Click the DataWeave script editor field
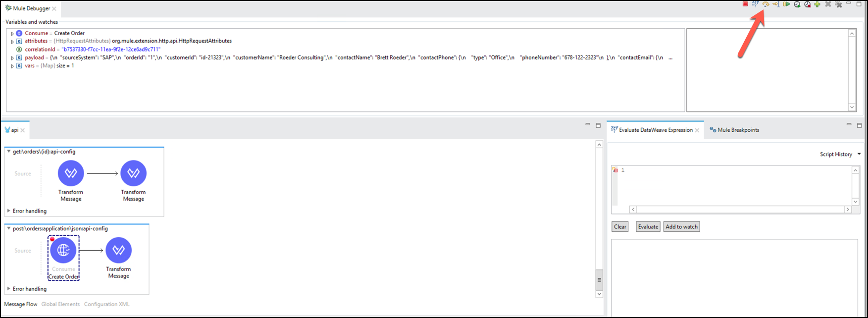The height and width of the screenshot is (318, 868). tap(735, 185)
